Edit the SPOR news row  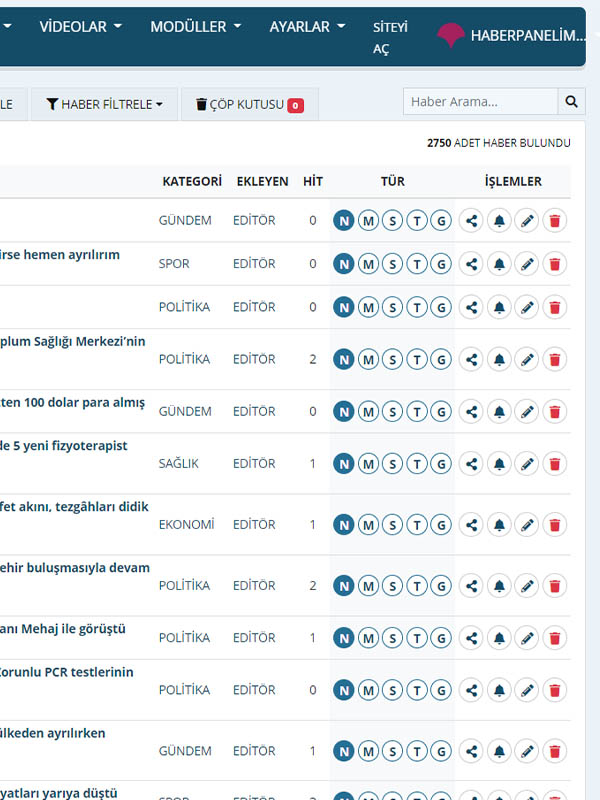[x=527, y=264]
